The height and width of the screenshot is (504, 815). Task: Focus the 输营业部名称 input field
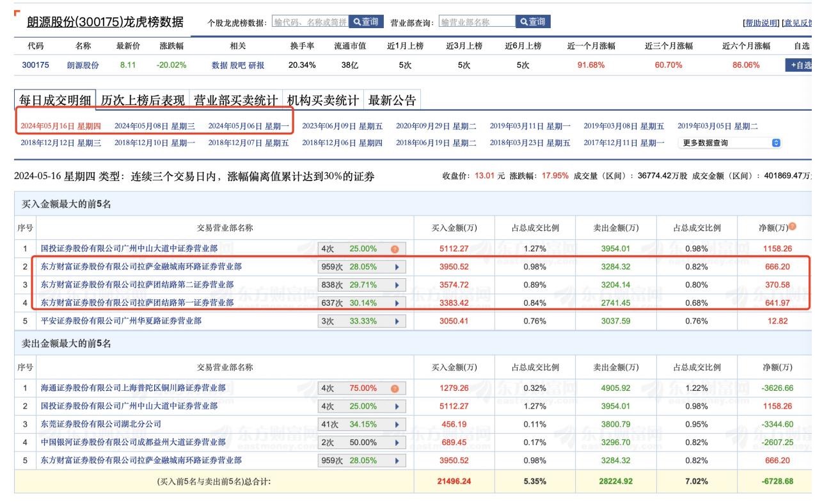(x=477, y=22)
